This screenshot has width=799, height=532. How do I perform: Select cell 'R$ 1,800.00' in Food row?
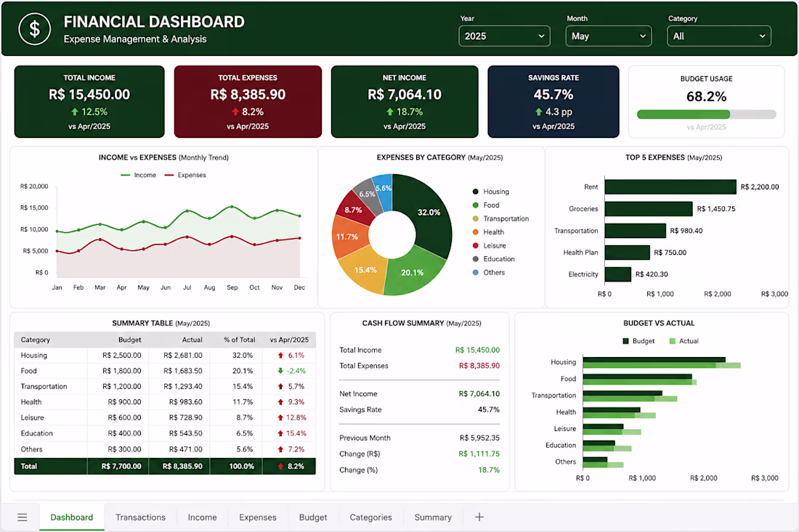[122, 371]
